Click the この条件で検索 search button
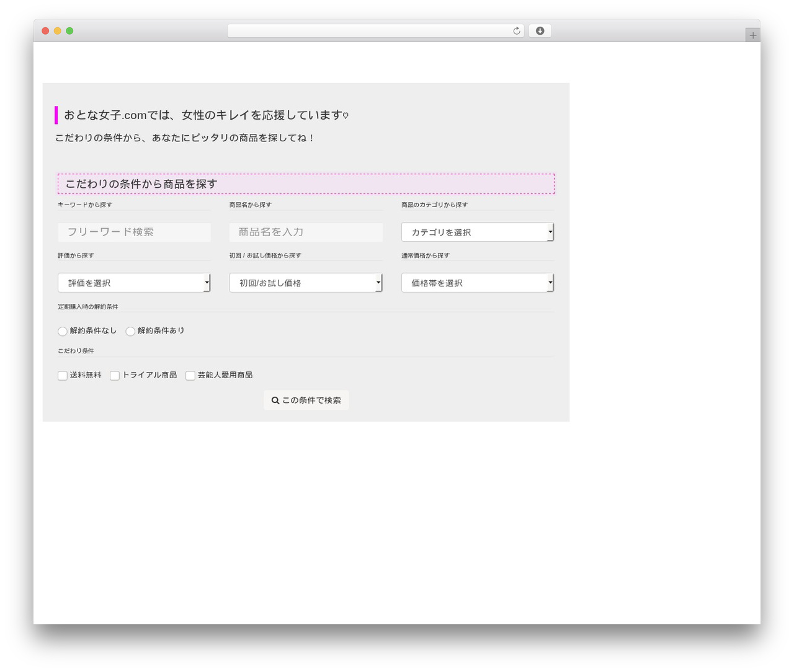794x672 pixels. point(306,400)
